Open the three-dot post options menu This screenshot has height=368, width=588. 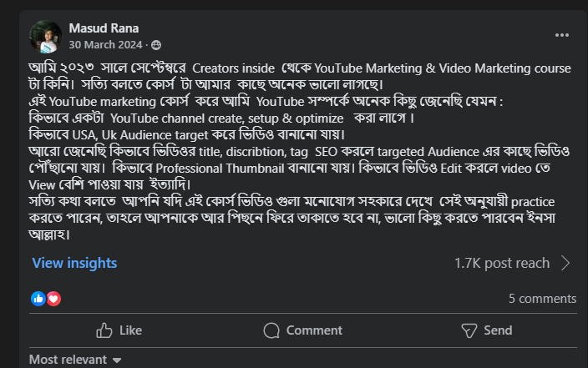(562, 35)
